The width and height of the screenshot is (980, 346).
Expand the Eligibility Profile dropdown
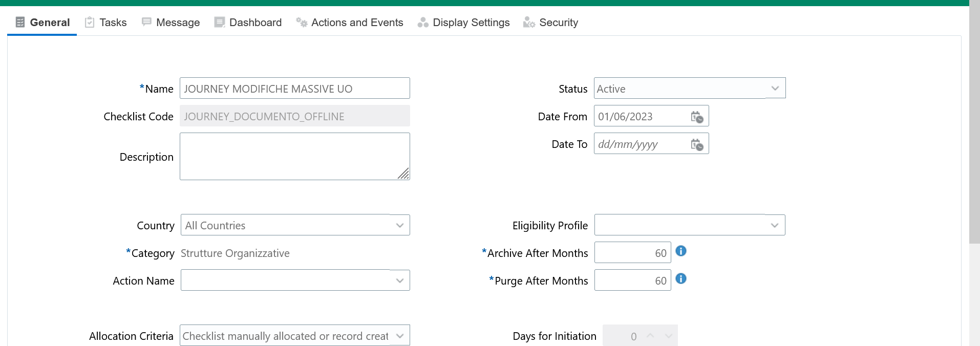775,225
